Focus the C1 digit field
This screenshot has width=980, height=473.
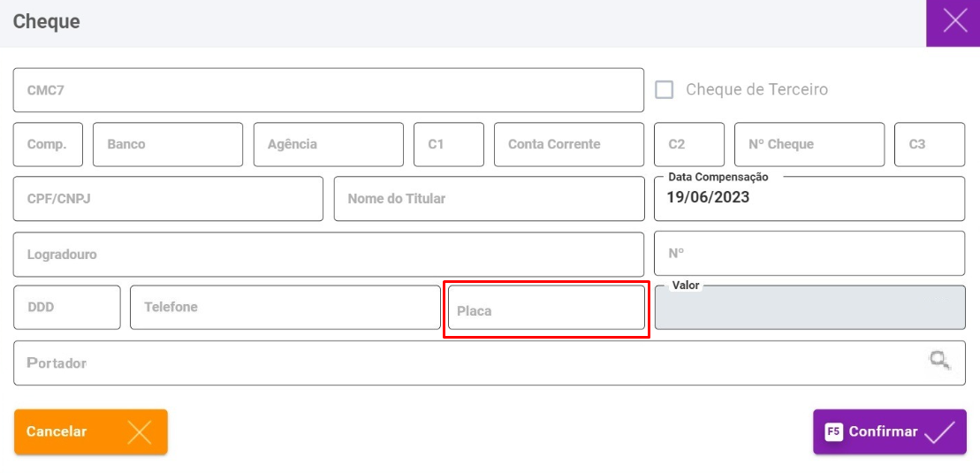tap(449, 144)
